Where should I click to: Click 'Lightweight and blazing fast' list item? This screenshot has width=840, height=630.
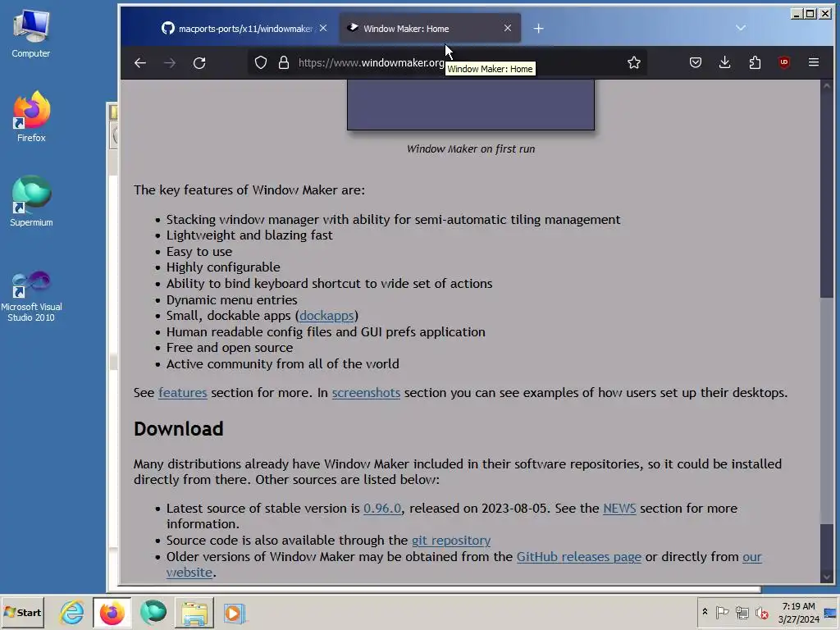click(x=249, y=235)
